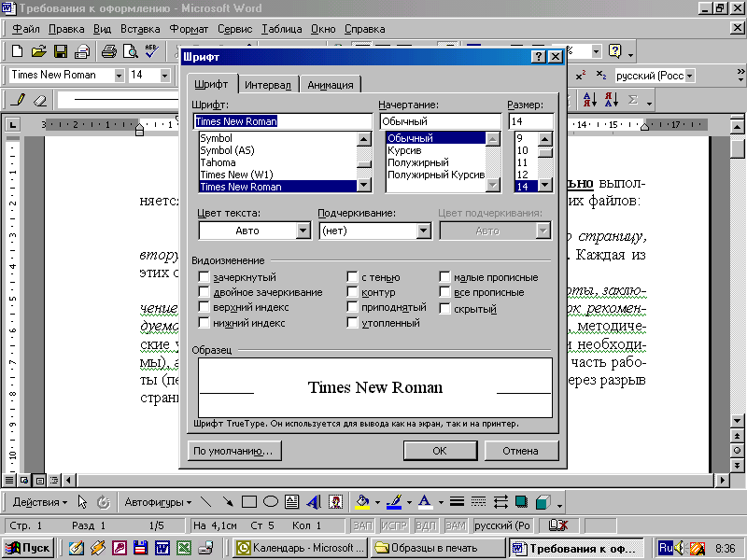Run the spelling check ABC icon
747x560 pixels.
coord(152,51)
